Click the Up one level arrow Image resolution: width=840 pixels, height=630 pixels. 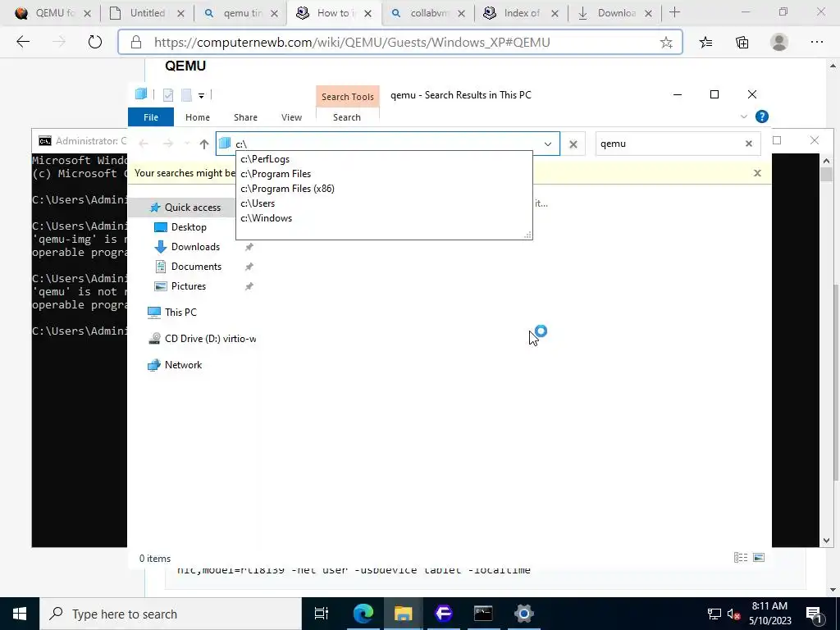click(x=204, y=144)
